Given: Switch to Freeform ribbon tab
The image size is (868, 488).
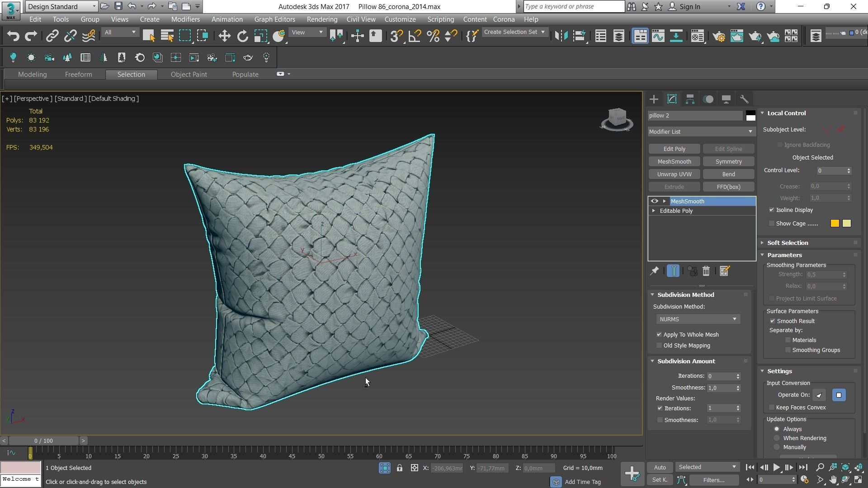Looking at the screenshot, I should (x=78, y=75).
